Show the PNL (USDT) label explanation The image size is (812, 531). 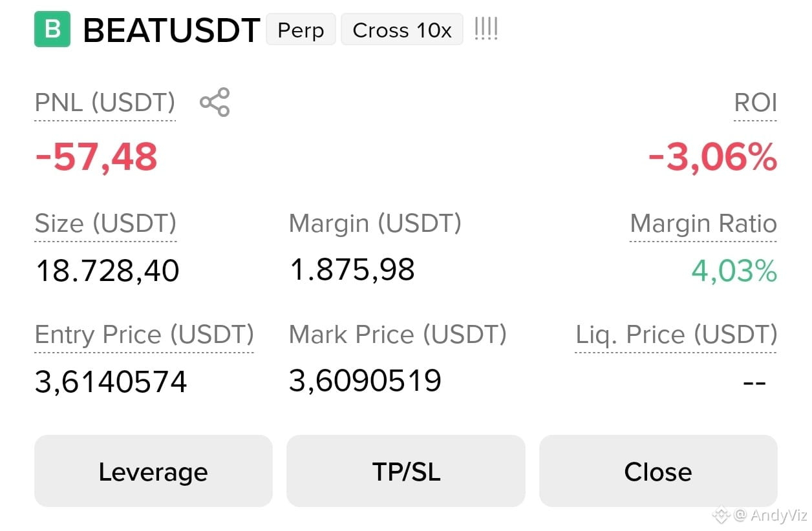[x=105, y=103]
